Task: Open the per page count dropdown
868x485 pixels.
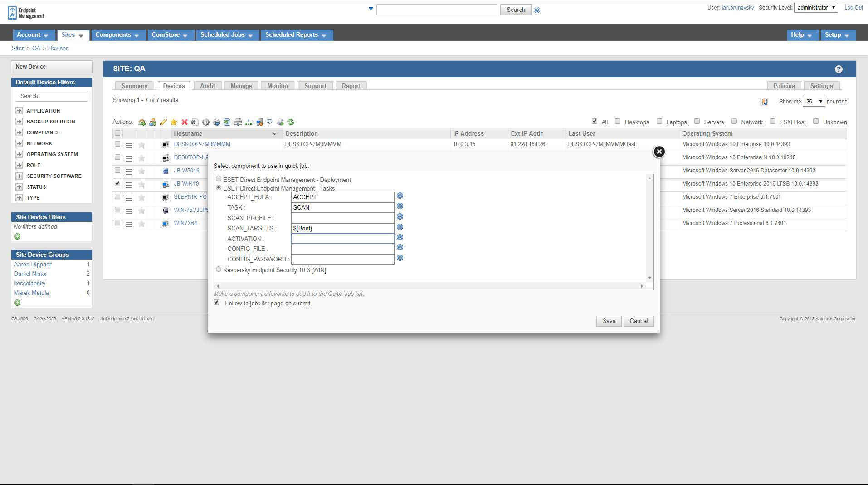Action: pyautogui.click(x=814, y=102)
